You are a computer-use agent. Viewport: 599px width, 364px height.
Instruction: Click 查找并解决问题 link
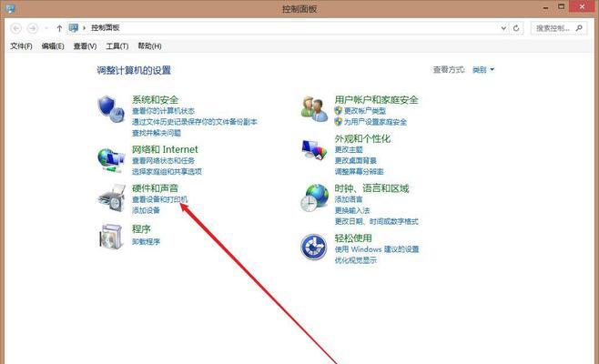[157, 133]
